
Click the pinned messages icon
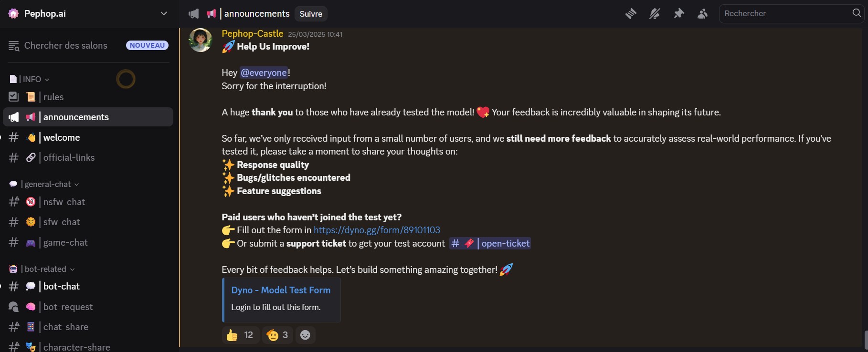pos(679,13)
